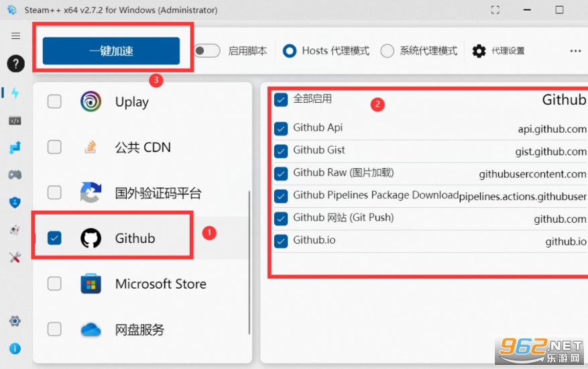Uncheck the Github.io checkbox
The width and height of the screenshot is (588, 369).
click(x=281, y=241)
